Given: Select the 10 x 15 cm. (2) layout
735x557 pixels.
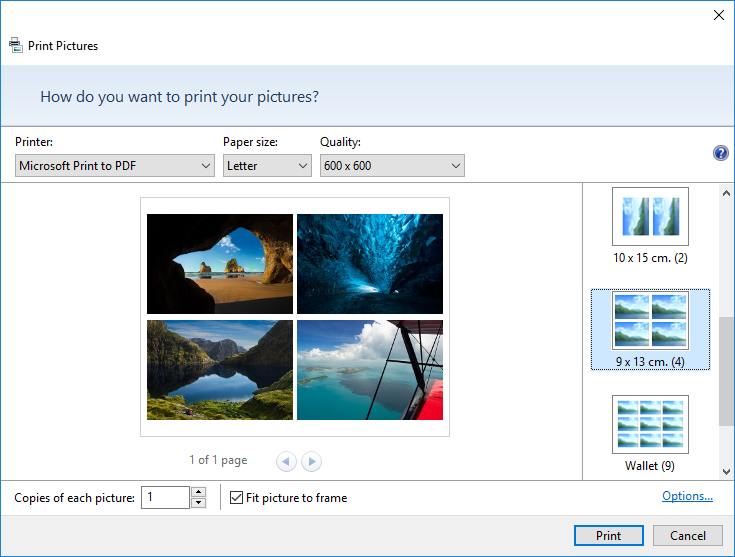Looking at the screenshot, I should (650, 226).
